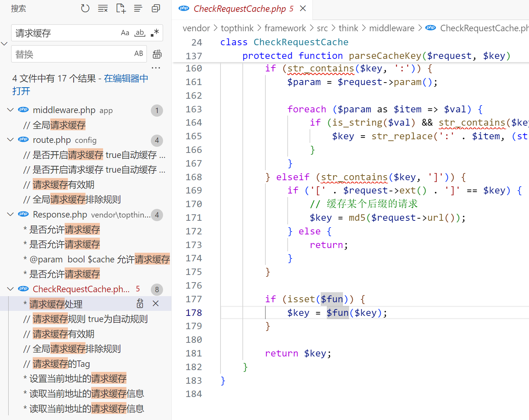
Task: Open route.php config file result
Action: click(85, 140)
